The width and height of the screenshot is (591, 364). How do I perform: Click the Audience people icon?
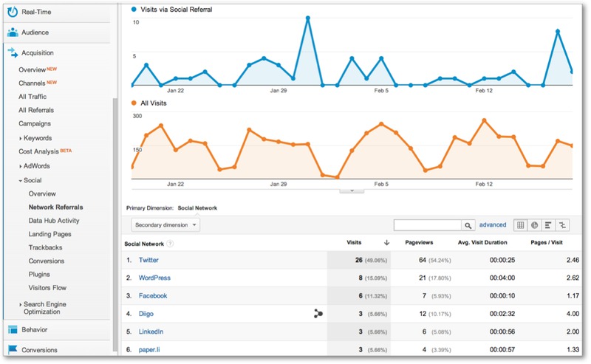(x=13, y=32)
